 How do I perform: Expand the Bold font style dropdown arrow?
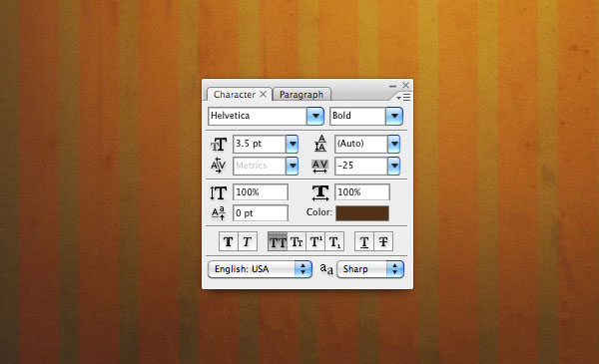(x=394, y=116)
